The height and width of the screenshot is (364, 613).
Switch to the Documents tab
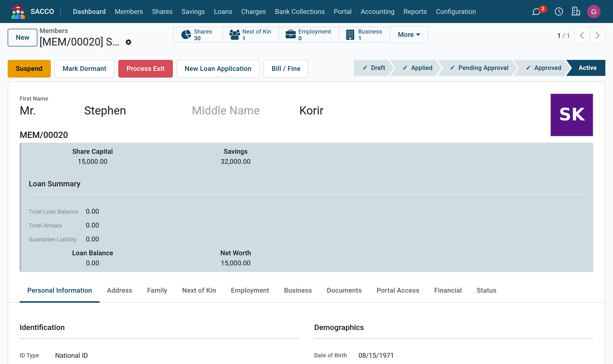point(344,290)
